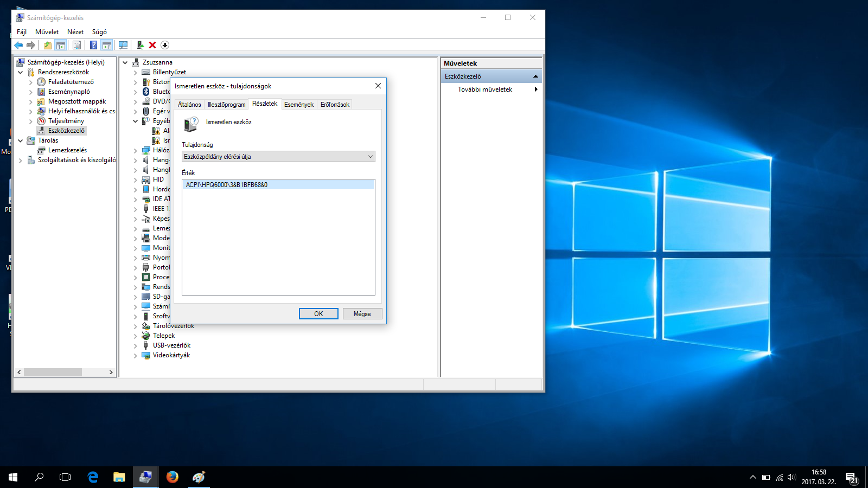Click the Eseménynapló event log icon
Image resolution: width=868 pixels, height=488 pixels.
(41, 92)
